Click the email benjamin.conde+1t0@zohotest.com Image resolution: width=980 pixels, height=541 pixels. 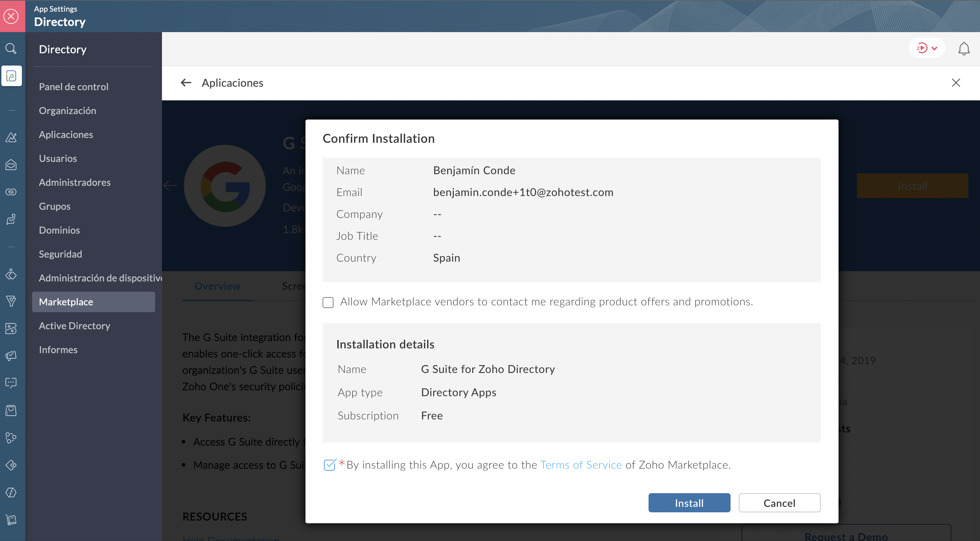tap(523, 192)
